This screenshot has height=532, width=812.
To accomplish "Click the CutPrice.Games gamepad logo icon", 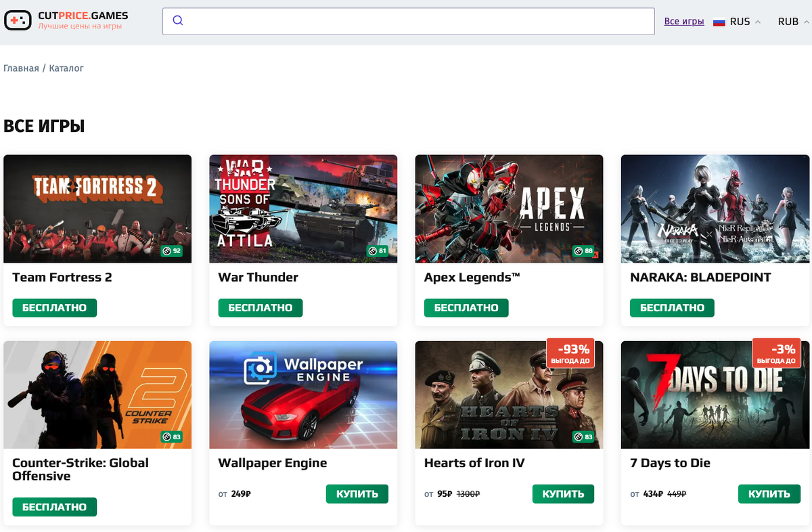I will click(x=18, y=21).
